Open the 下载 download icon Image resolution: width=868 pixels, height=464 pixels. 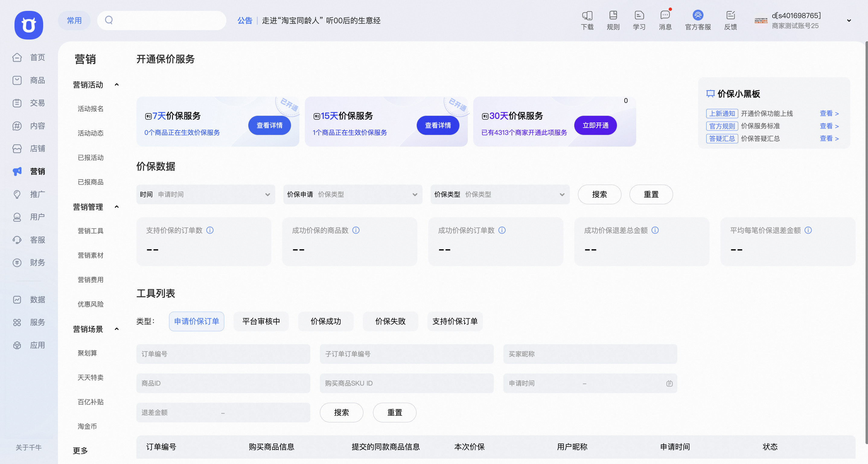tap(587, 15)
